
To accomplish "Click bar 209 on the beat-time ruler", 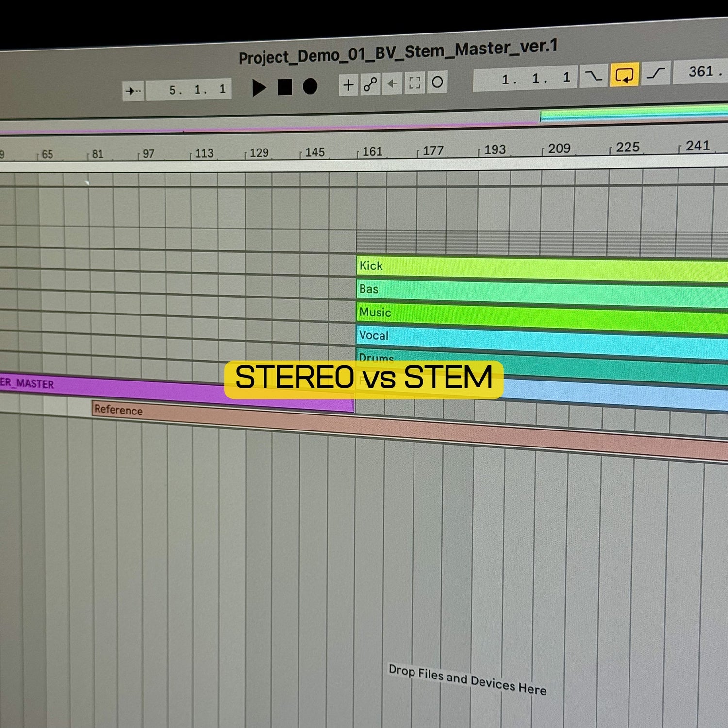I will (559, 148).
